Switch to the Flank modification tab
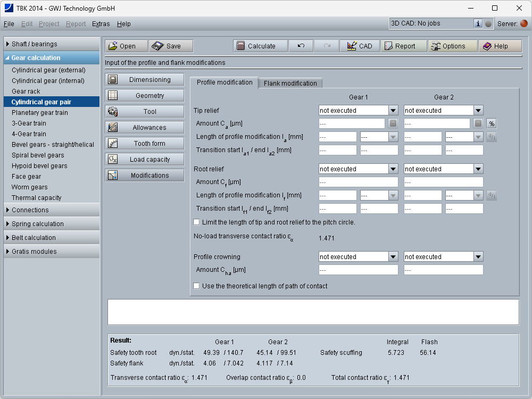This screenshot has width=532, height=399. click(290, 83)
